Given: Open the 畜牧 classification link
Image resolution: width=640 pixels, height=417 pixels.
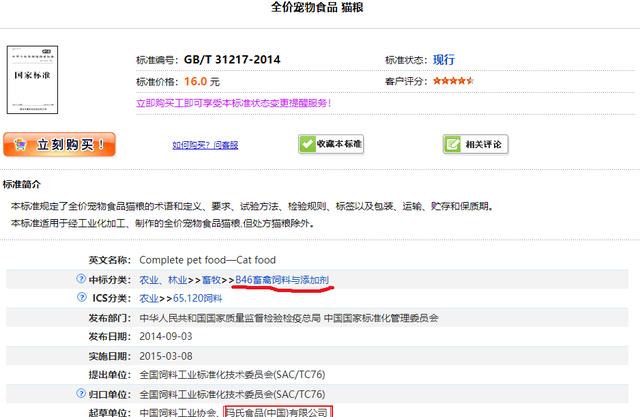Looking at the screenshot, I should click(x=211, y=280).
